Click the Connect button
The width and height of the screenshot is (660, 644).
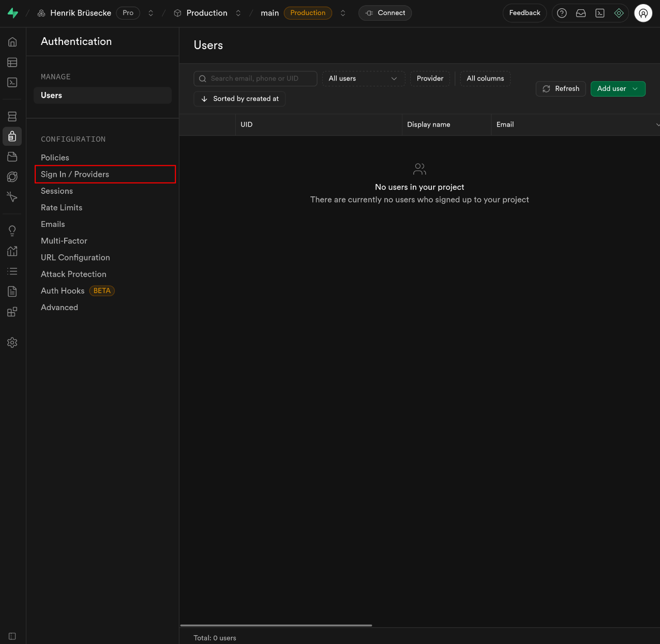[385, 13]
